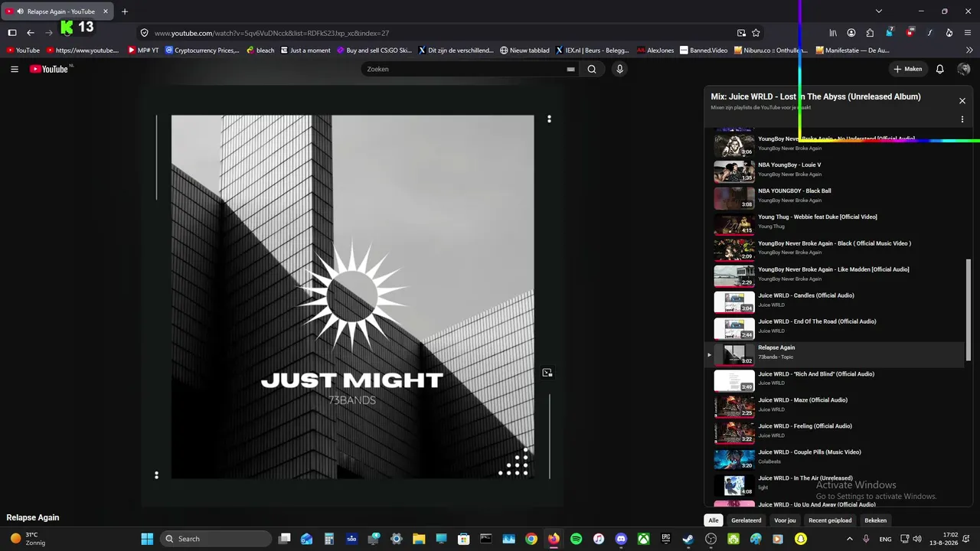Viewport: 980px width, 551px height.
Task: Show more bookmarks with the overflow chevron
Action: 970,51
